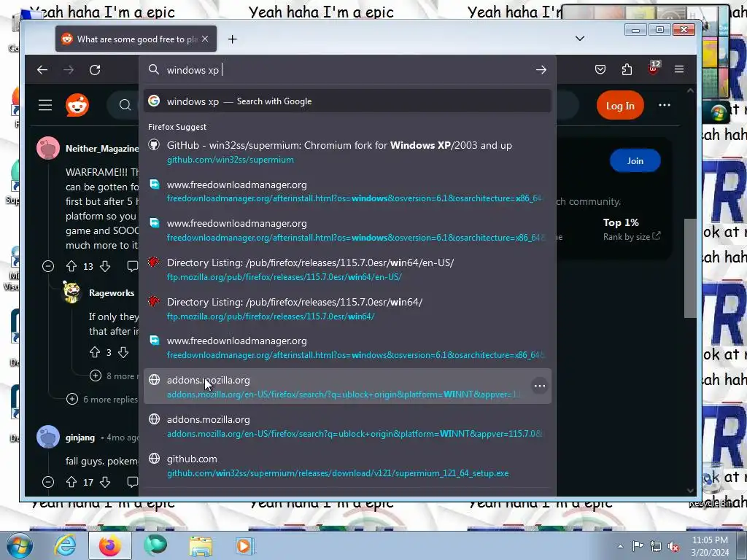The width and height of the screenshot is (747, 560).
Task: Close the Reddit tab
Action: click(205, 39)
